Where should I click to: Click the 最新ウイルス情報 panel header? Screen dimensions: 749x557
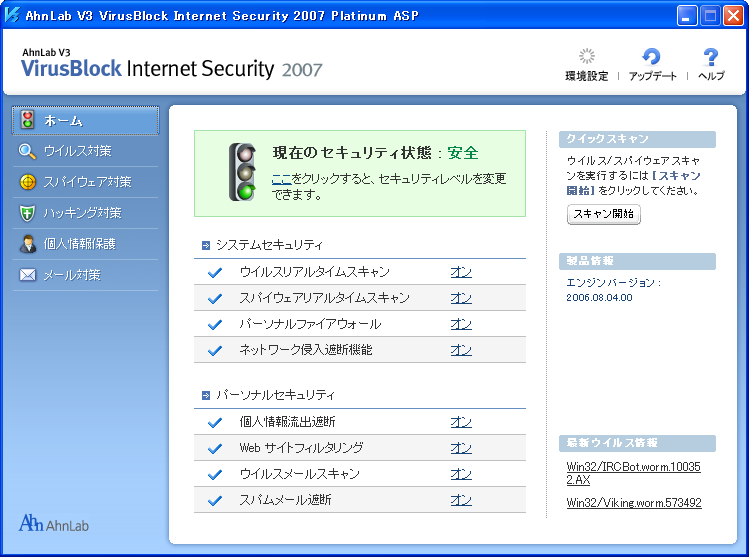(637, 443)
